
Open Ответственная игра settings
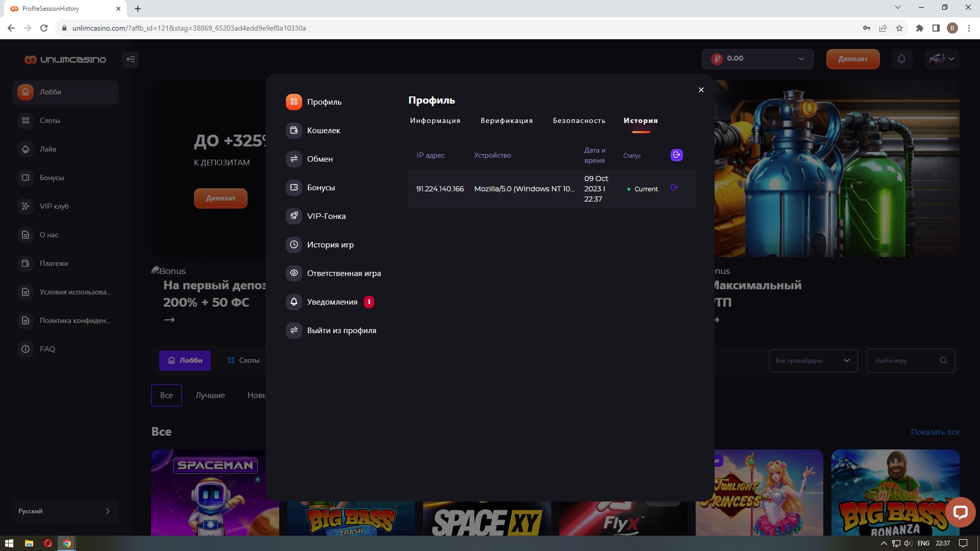344,273
